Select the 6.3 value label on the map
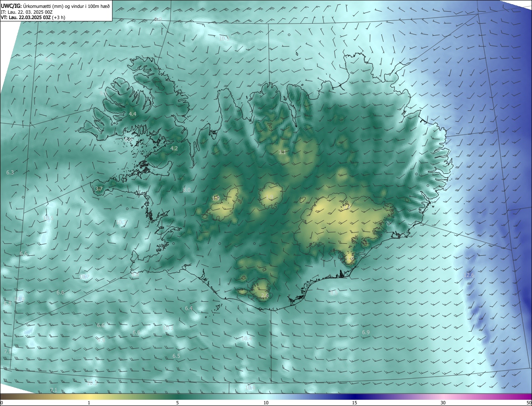Screen dimensions: 532x406 click(x=10, y=172)
